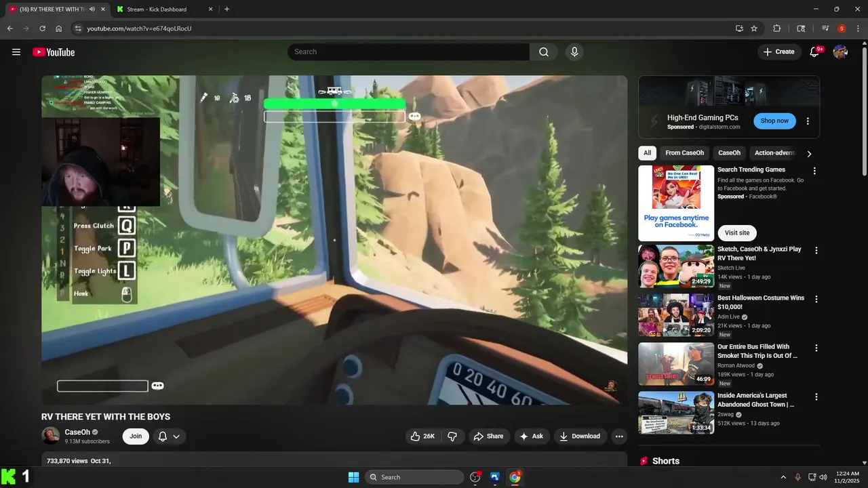The height and width of the screenshot is (488, 868).
Task: View site information icon in address bar
Action: [x=78, y=28]
